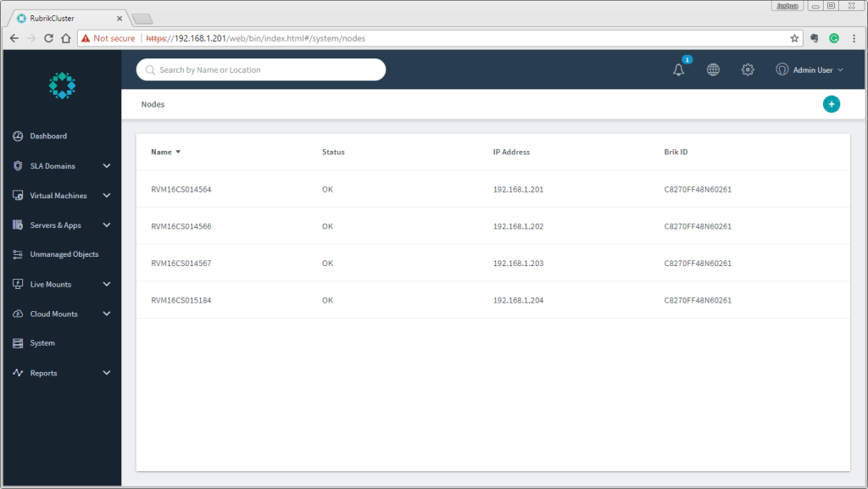The width and height of the screenshot is (868, 489).
Task: Click the Rubrik logo in the sidebar
Action: click(62, 85)
